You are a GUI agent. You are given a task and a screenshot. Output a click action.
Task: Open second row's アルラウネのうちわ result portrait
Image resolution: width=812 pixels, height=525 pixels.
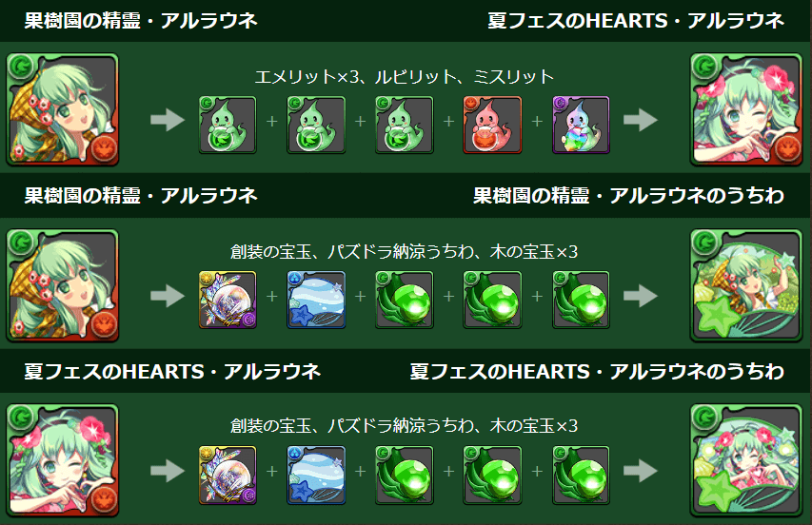(x=746, y=285)
